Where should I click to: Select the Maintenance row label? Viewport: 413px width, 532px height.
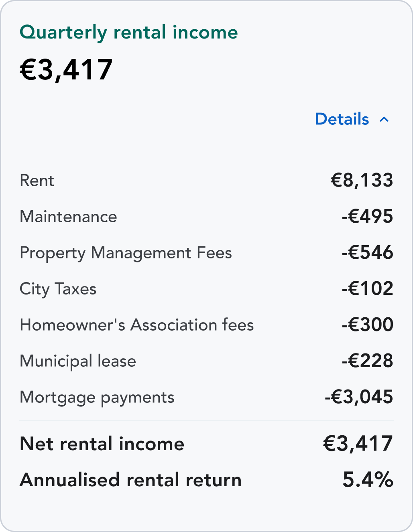[x=68, y=217]
